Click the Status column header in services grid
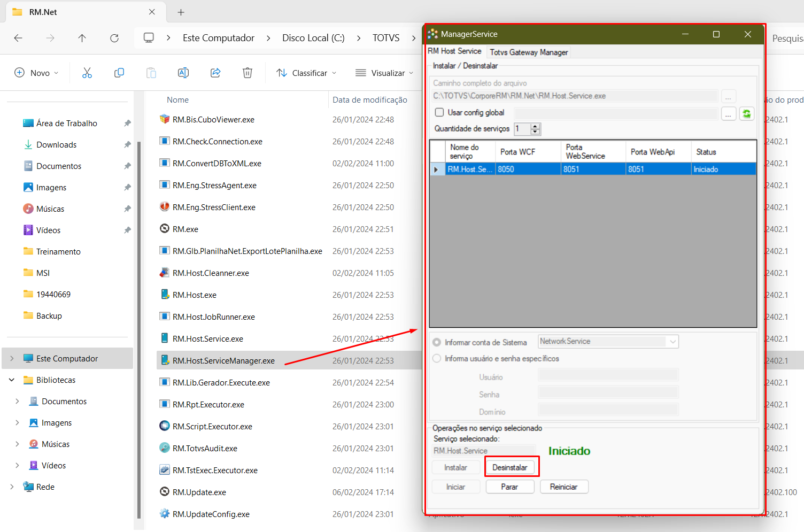 coord(723,152)
